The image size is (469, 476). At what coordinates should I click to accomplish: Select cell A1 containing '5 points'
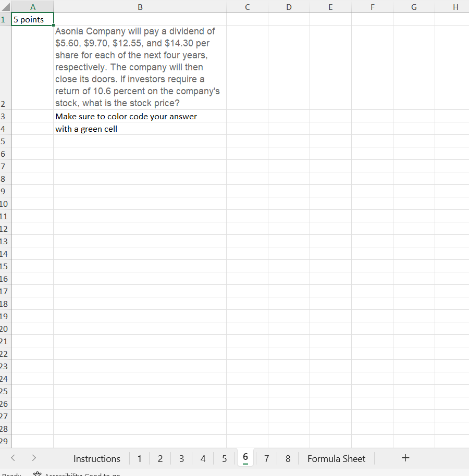click(32, 19)
